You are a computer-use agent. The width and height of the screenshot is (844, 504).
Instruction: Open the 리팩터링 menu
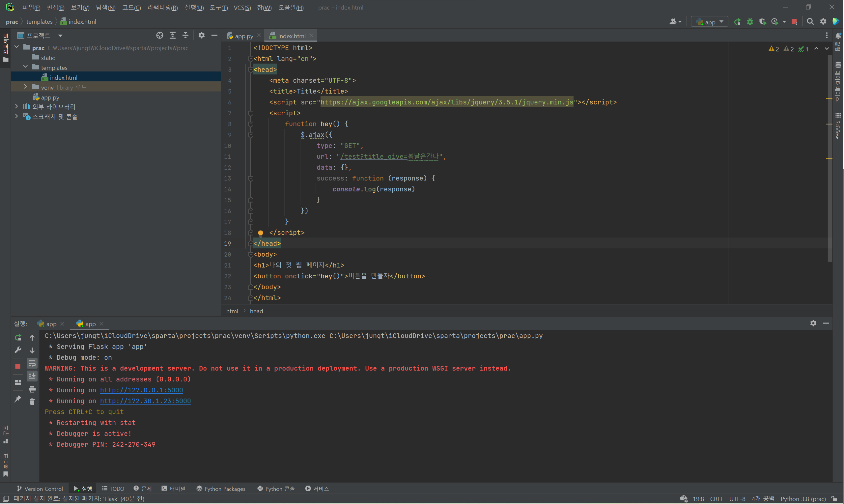coord(162,8)
